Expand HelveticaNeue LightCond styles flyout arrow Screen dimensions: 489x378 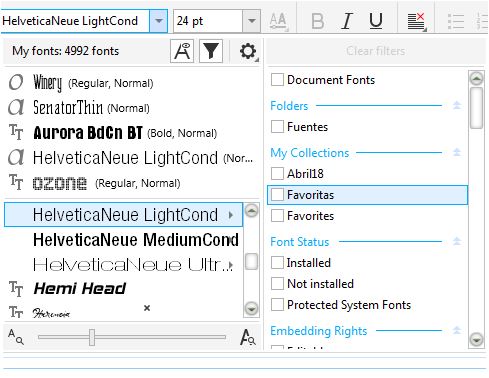click(x=231, y=215)
